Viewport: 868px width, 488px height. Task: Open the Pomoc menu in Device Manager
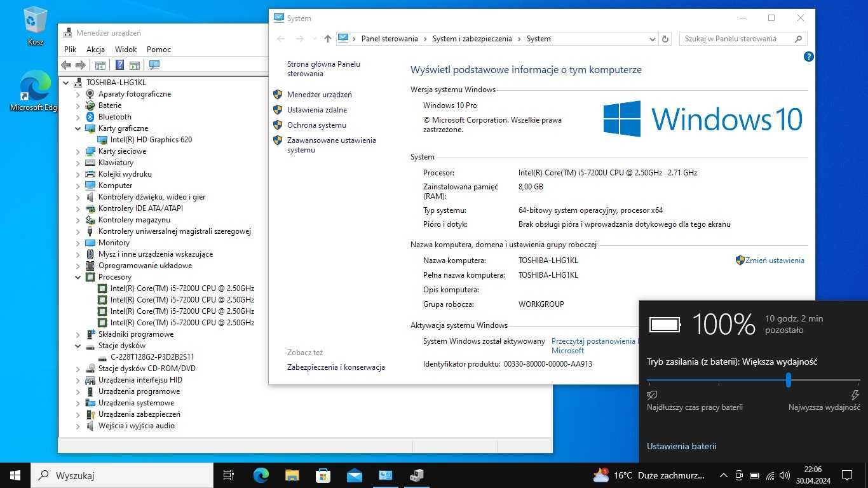(x=159, y=49)
